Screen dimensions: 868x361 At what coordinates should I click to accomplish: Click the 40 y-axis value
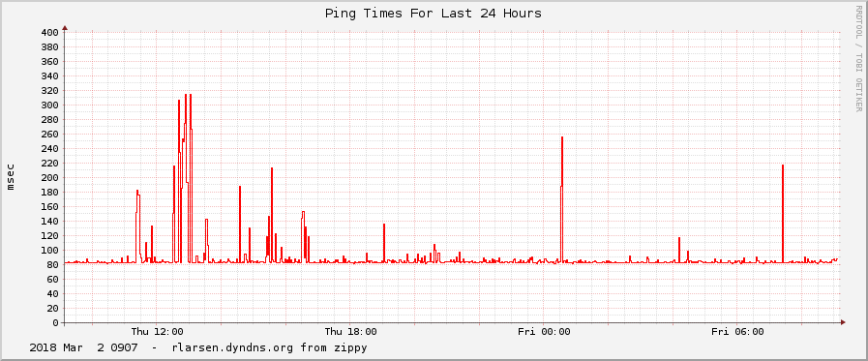[53, 294]
